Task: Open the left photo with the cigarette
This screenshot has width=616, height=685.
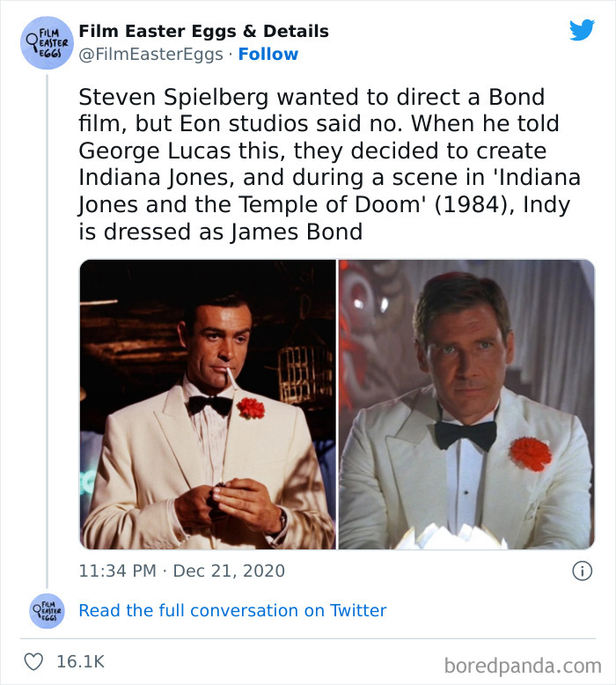Action: (209, 404)
